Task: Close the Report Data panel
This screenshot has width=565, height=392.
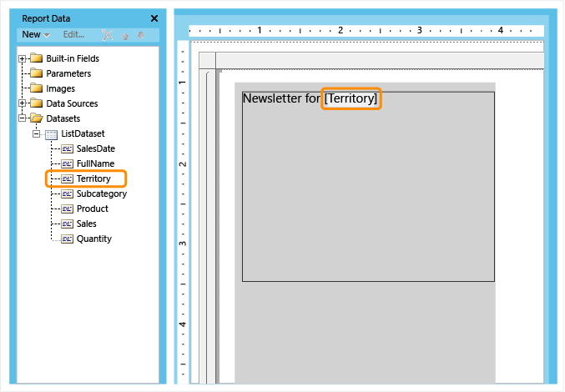Action: (154, 18)
